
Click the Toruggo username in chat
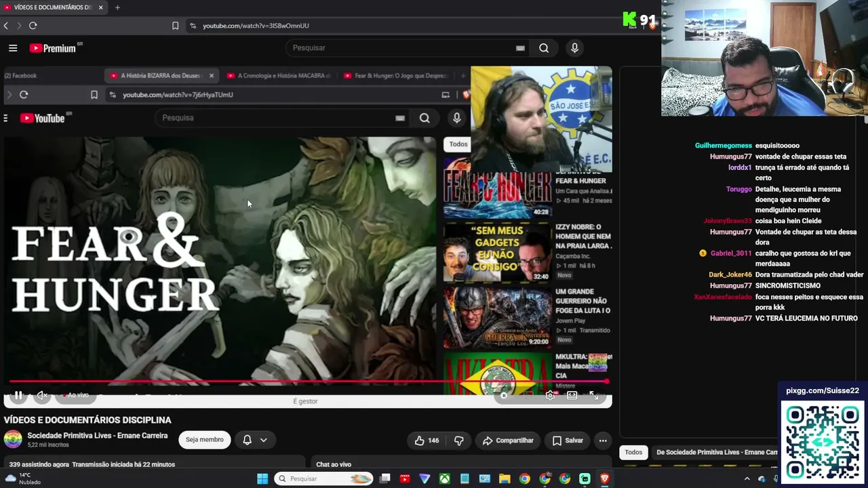[739, 190]
